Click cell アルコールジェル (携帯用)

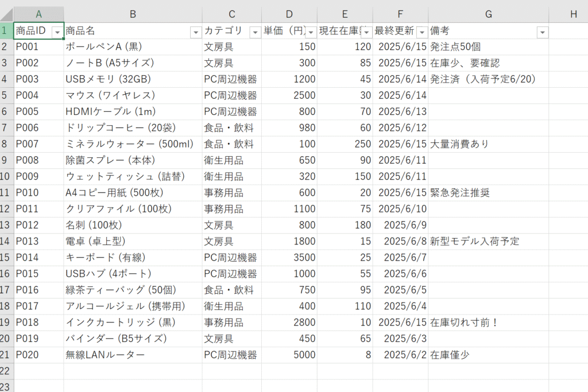[133, 306]
